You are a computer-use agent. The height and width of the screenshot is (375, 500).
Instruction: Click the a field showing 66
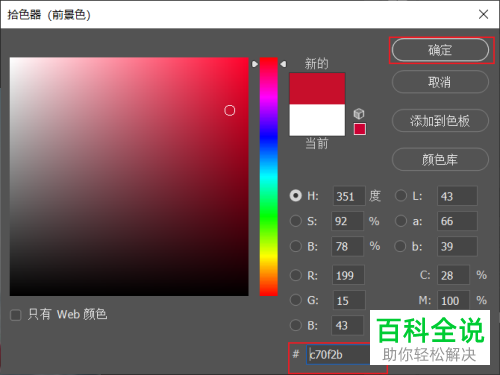tap(457, 221)
